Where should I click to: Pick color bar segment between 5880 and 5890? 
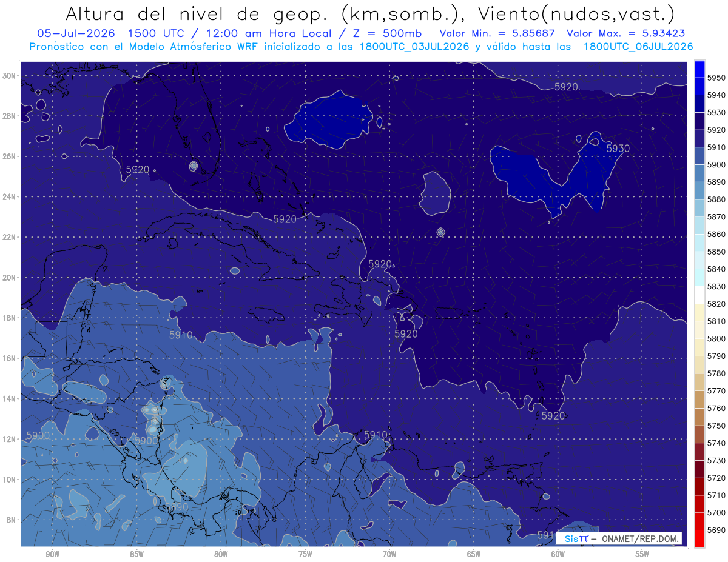[x=699, y=190]
